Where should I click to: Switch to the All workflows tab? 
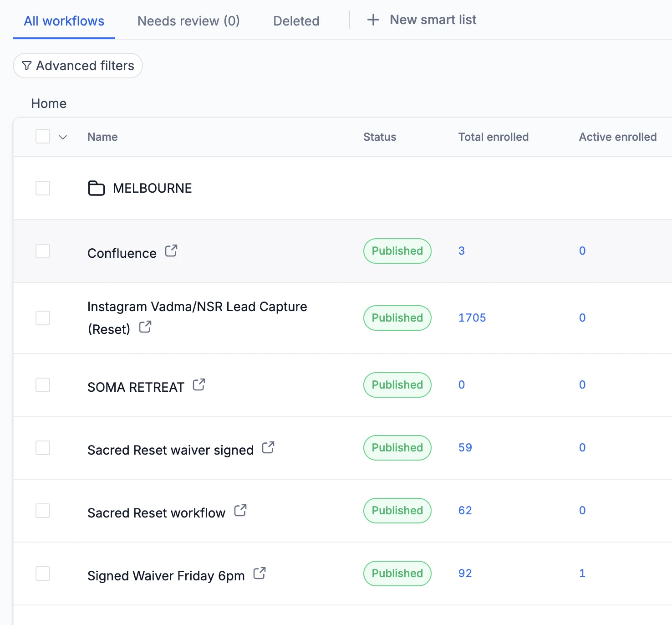click(x=64, y=21)
